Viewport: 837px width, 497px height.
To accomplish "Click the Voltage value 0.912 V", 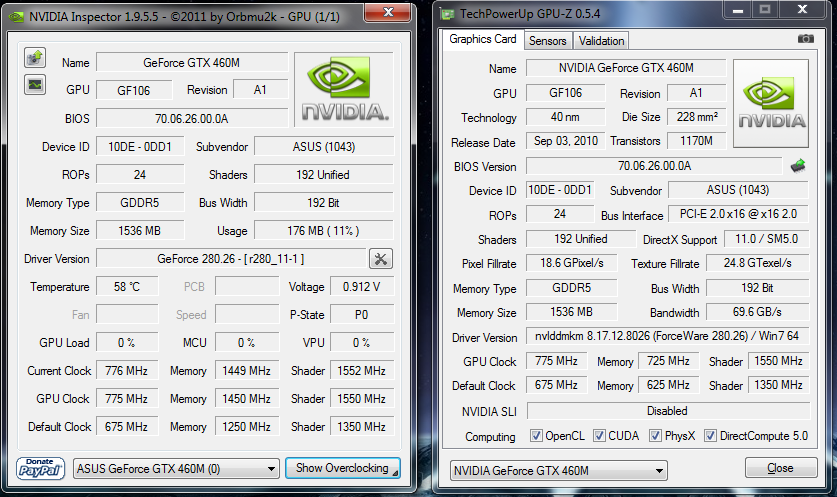I will point(362,287).
